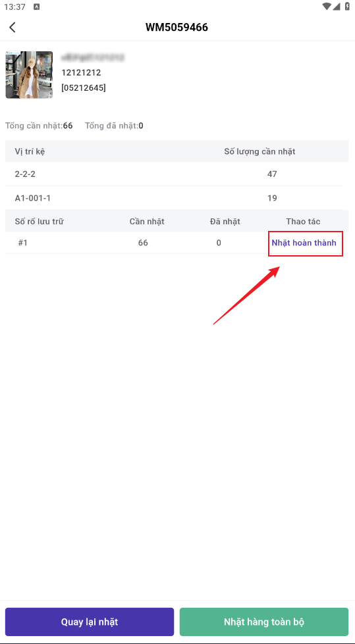The height and width of the screenshot is (644, 355).
Task: Select storage basket row #1
Action: point(174,243)
